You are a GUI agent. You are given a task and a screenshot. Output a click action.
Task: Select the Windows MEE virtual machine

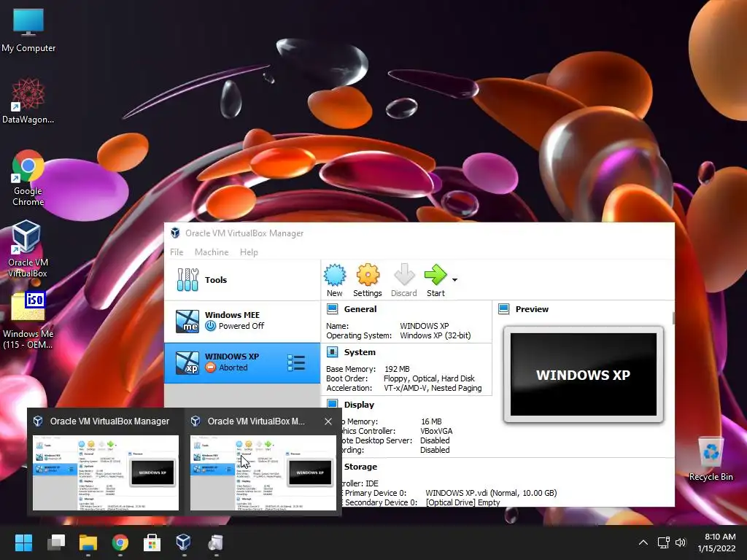coord(242,321)
